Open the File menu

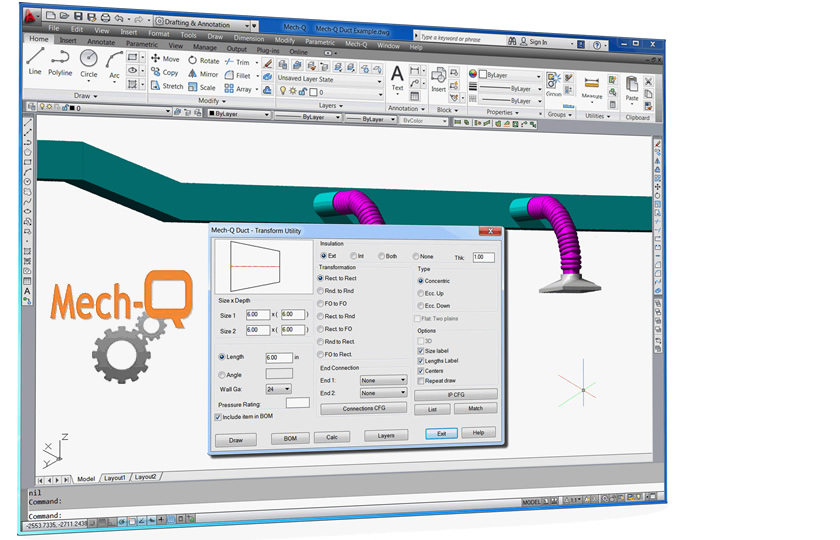point(54,28)
